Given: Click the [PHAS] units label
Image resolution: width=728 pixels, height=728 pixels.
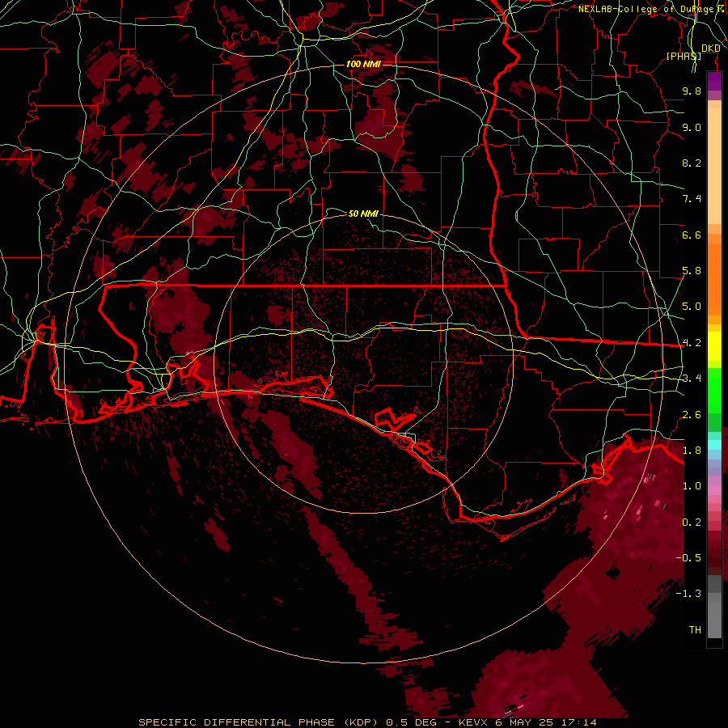Looking at the screenshot, I should [684, 56].
